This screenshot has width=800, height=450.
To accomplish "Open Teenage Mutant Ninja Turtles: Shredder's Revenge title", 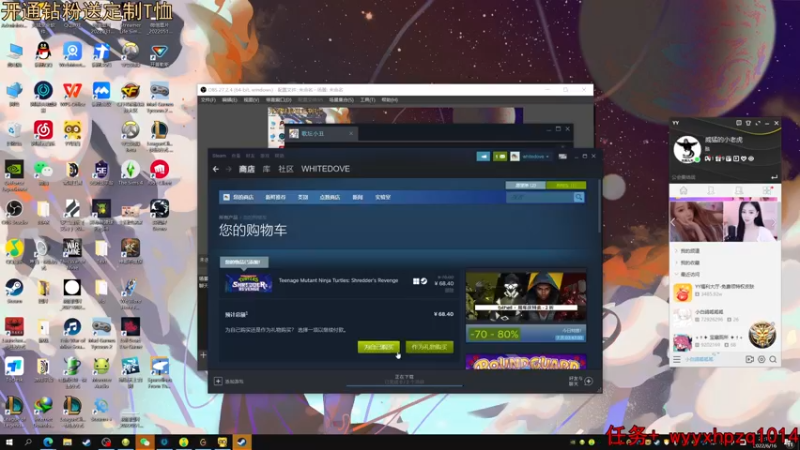I will tap(338, 280).
